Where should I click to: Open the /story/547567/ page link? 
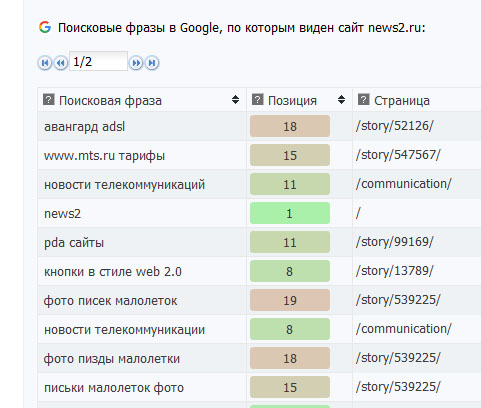(398, 155)
